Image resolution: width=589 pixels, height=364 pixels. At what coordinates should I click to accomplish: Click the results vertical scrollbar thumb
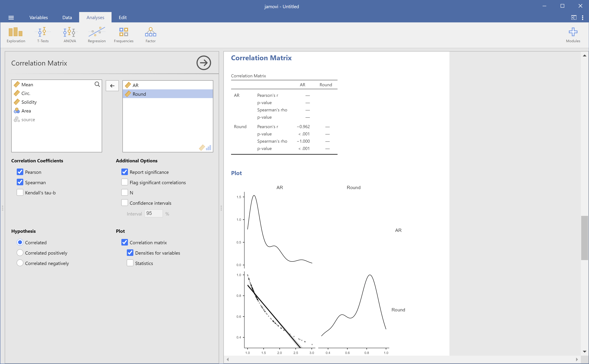(x=584, y=238)
